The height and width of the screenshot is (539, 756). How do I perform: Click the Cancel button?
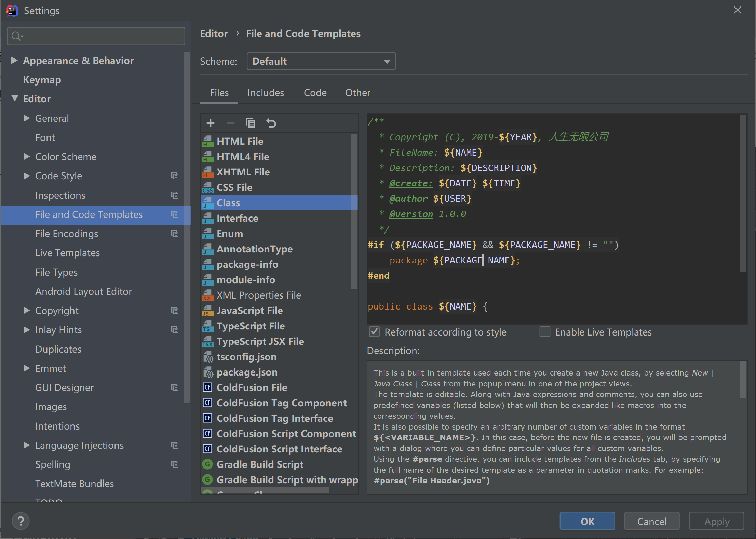pos(652,521)
